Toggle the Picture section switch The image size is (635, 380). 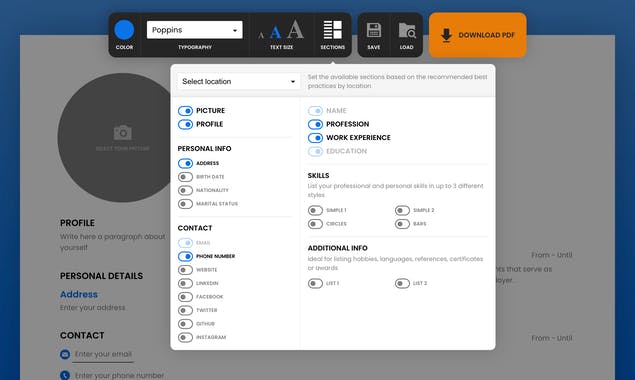(x=185, y=111)
